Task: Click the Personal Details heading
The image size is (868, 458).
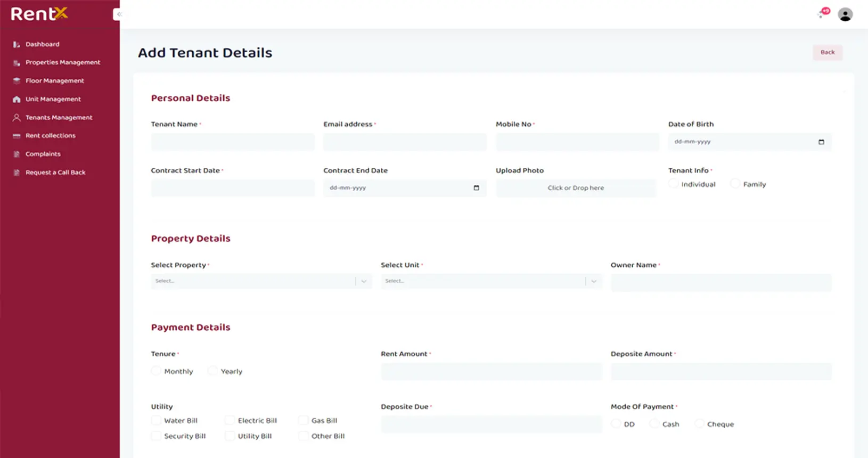Action: coord(191,98)
